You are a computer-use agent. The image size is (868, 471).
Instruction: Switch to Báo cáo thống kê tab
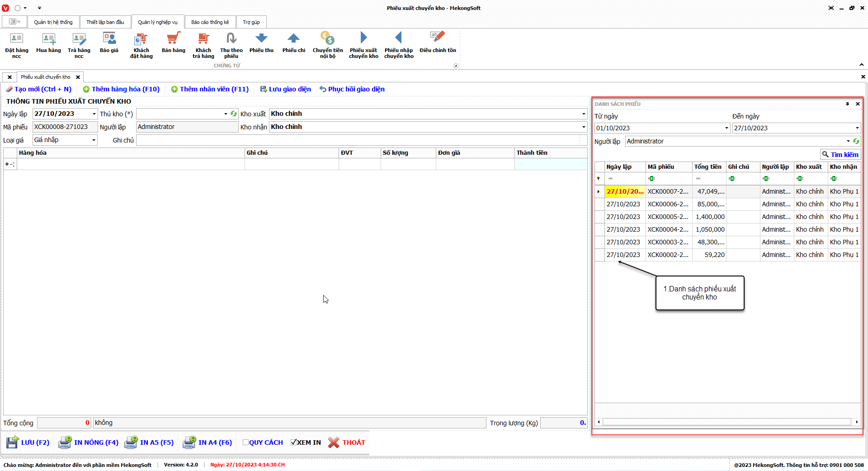pos(210,22)
